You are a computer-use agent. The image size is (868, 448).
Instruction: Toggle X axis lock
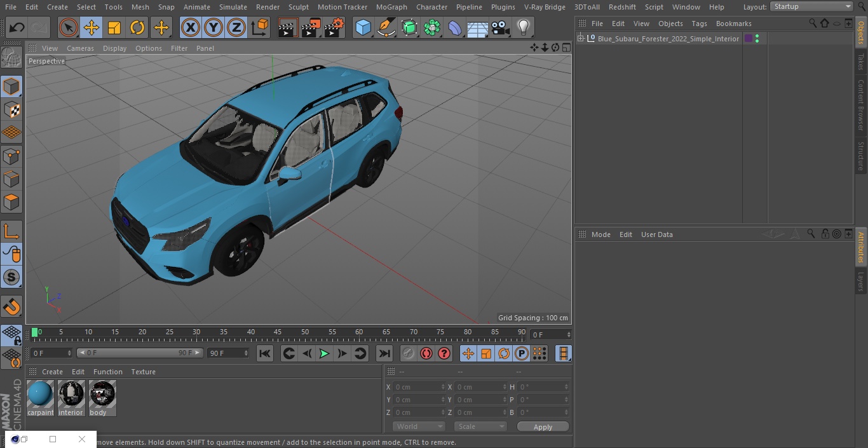191,27
